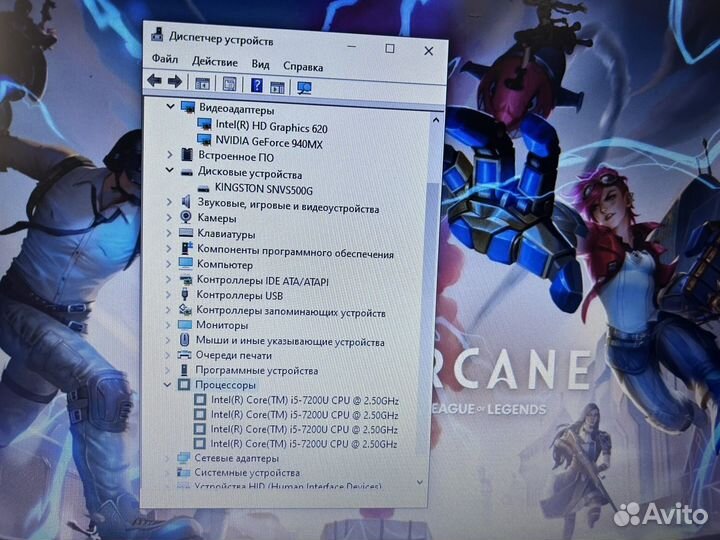Minimize the Device Manager window
Screen dimensions: 720x540
(x=352, y=46)
